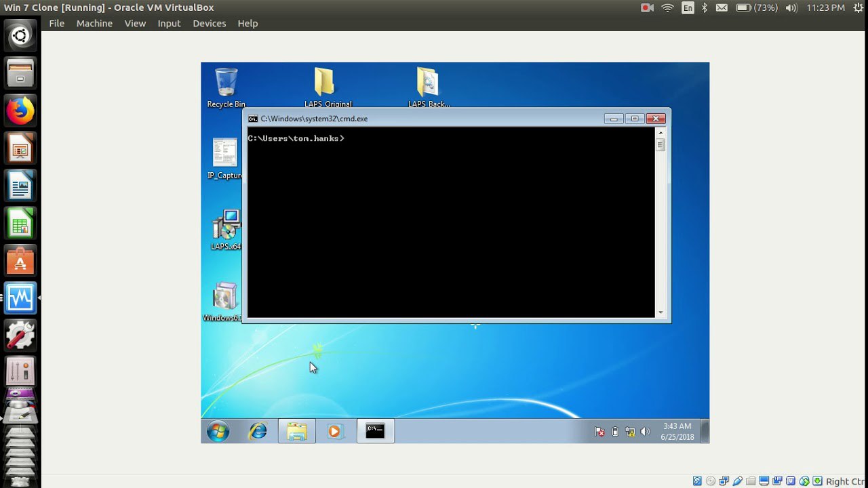Viewport: 868px width, 488px height.
Task: Open Windows Explorer from the taskbar
Action: point(297,431)
